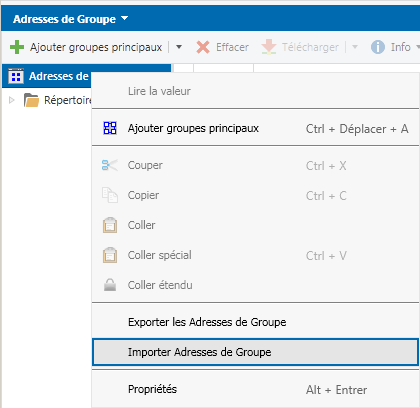Click the group addresses grid icon in tree
The width and height of the screenshot is (420, 408).
(x=16, y=76)
